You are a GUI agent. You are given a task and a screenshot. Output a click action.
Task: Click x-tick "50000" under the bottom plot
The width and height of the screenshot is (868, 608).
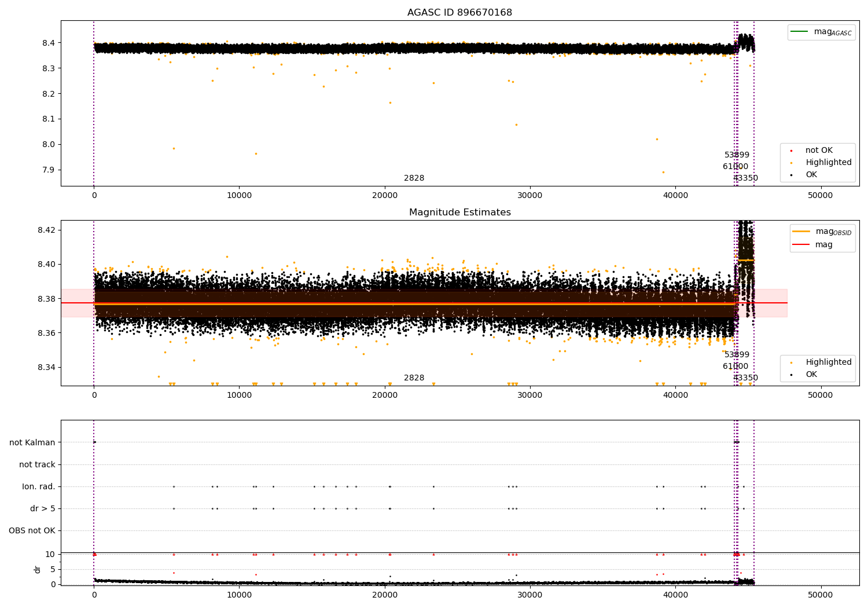point(820,595)
